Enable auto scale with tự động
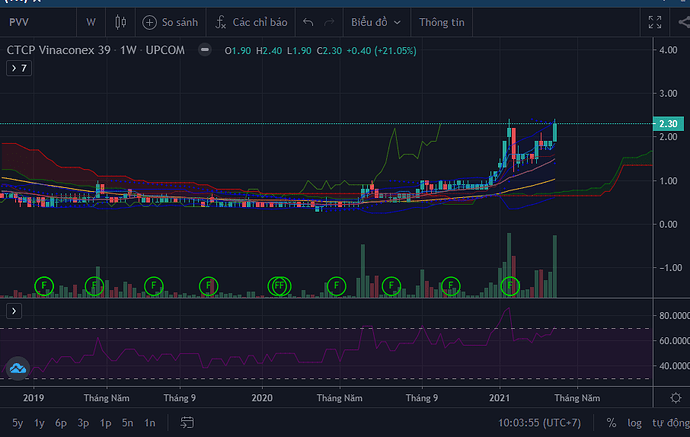 (668, 423)
